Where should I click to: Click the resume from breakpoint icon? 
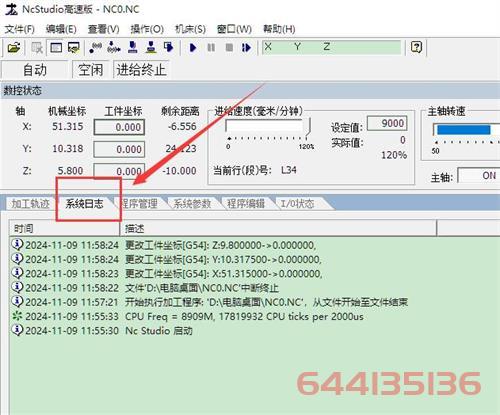pyautogui.click(x=247, y=48)
